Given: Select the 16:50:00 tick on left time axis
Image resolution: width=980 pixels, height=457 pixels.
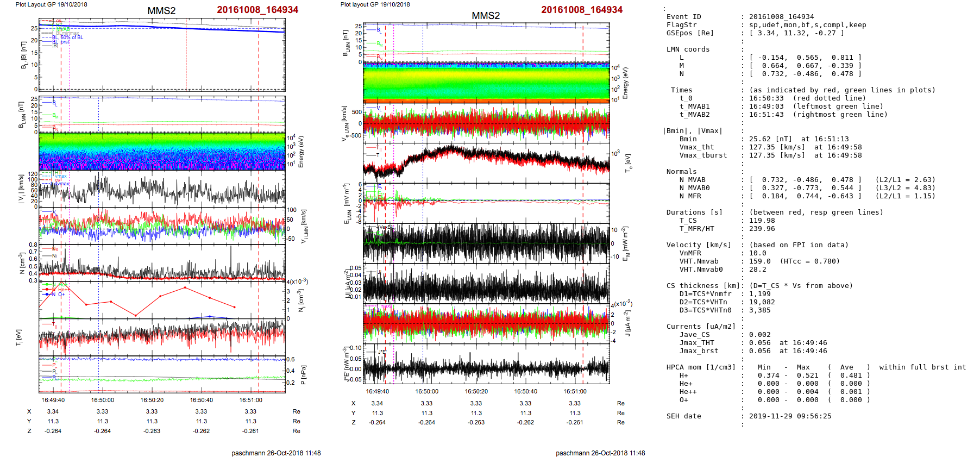Looking at the screenshot, I should [x=103, y=400].
